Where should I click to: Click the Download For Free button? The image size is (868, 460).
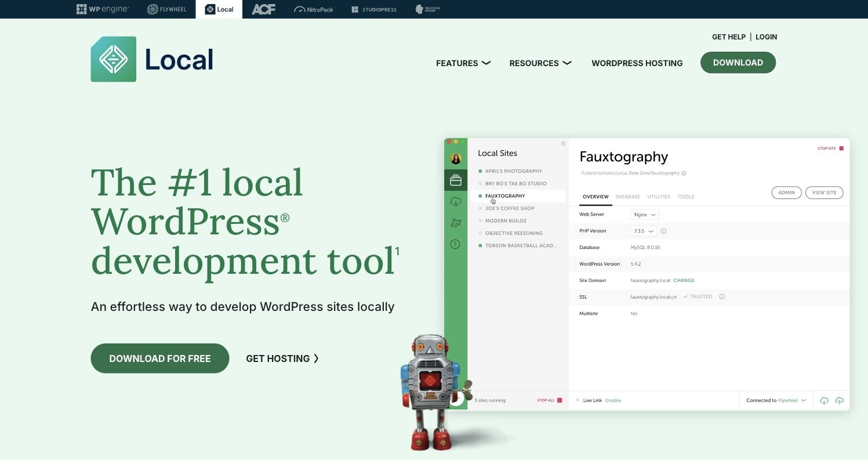160,358
